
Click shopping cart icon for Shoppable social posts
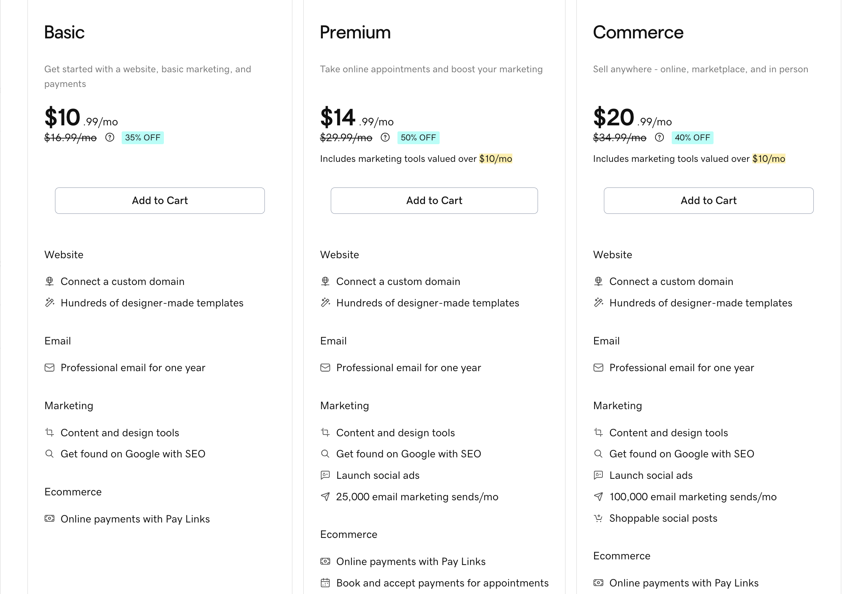pyautogui.click(x=598, y=518)
